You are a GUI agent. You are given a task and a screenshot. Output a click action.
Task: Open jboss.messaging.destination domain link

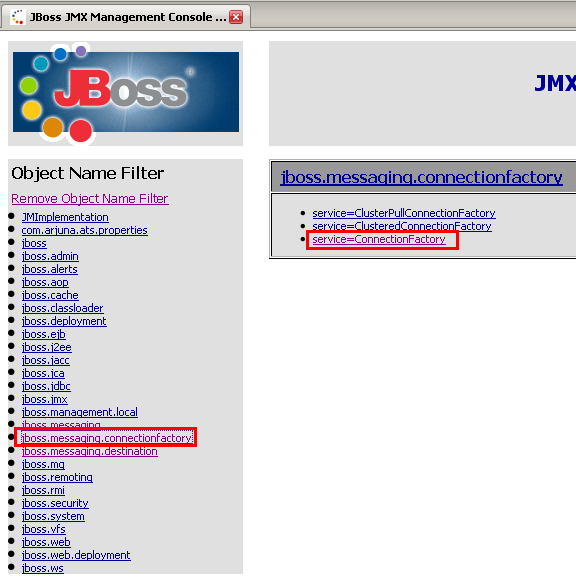pos(89,451)
